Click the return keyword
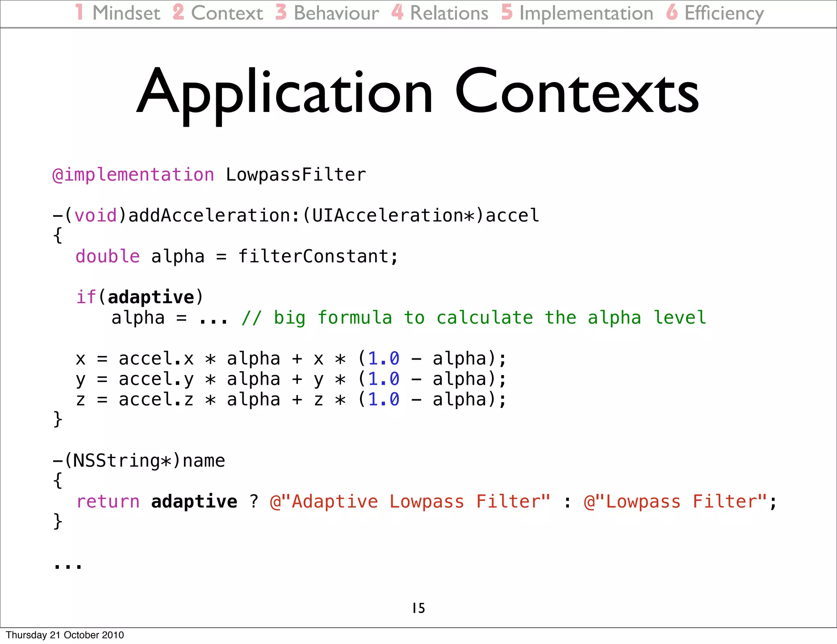Viewport: 837px width, 644px height. [x=108, y=502]
